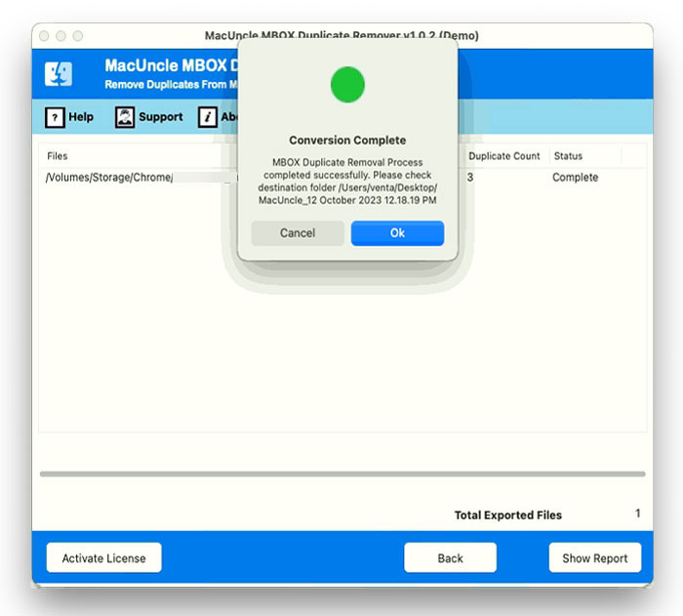This screenshot has height=616, width=683.
Task: Click the Complete status cell
Action: coord(575,178)
